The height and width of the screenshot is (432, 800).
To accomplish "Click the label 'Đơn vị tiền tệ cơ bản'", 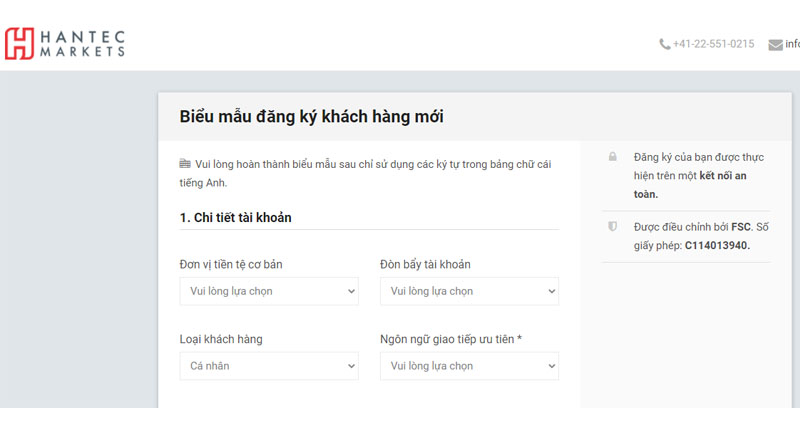I will point(231,265).
